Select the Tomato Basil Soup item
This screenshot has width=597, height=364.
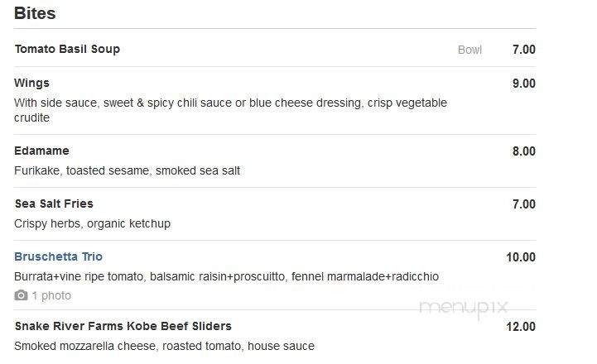point(67,49)
